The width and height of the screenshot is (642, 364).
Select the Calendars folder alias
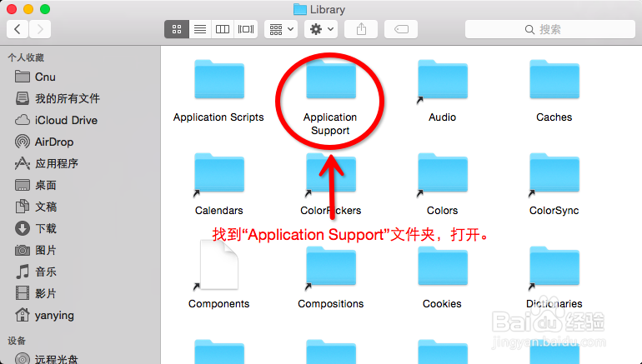point(219,173)
